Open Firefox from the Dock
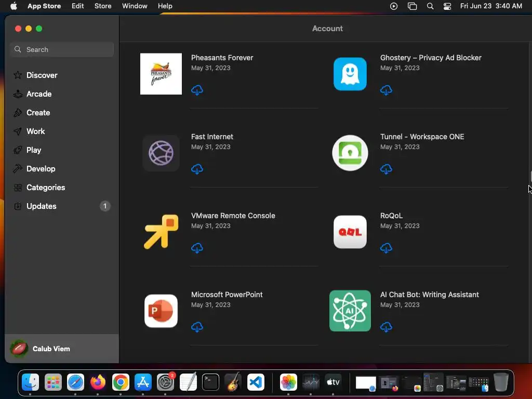Viewport: 532px width, 399px height. (98, 382)
